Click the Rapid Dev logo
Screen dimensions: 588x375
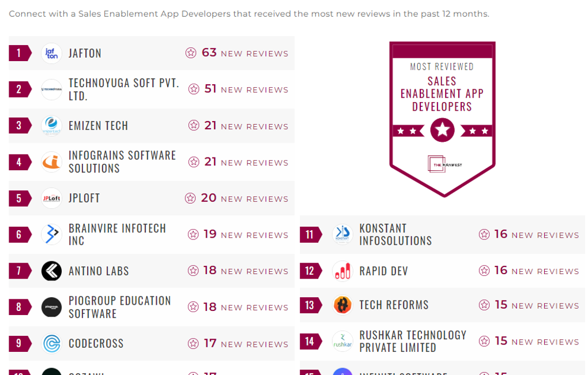[342, 271]
